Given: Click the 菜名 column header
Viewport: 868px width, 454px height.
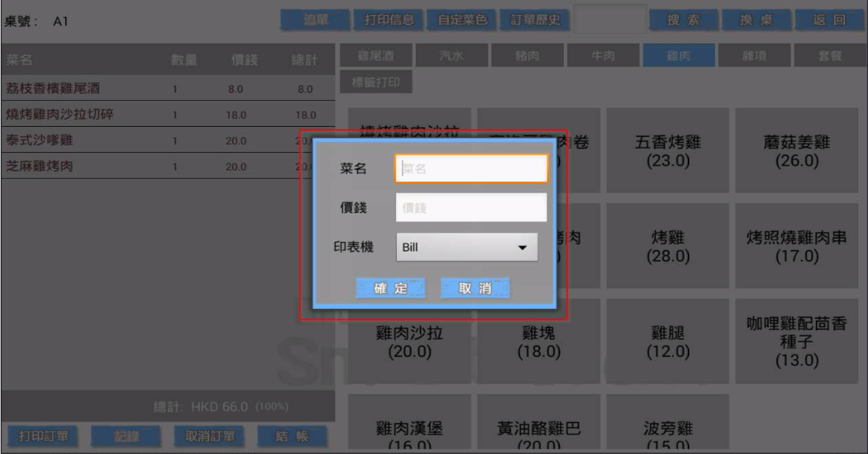Looking at the screenshot, I should [19, 60].
